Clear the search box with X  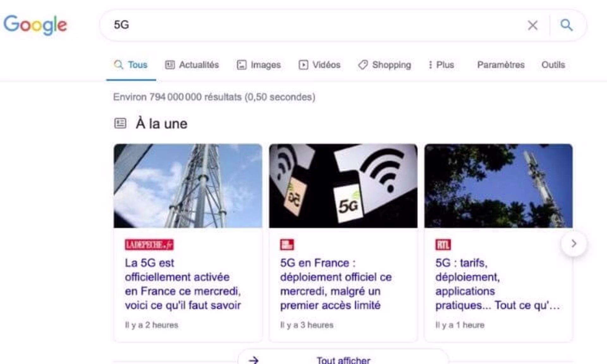click(x=532, y=25)
